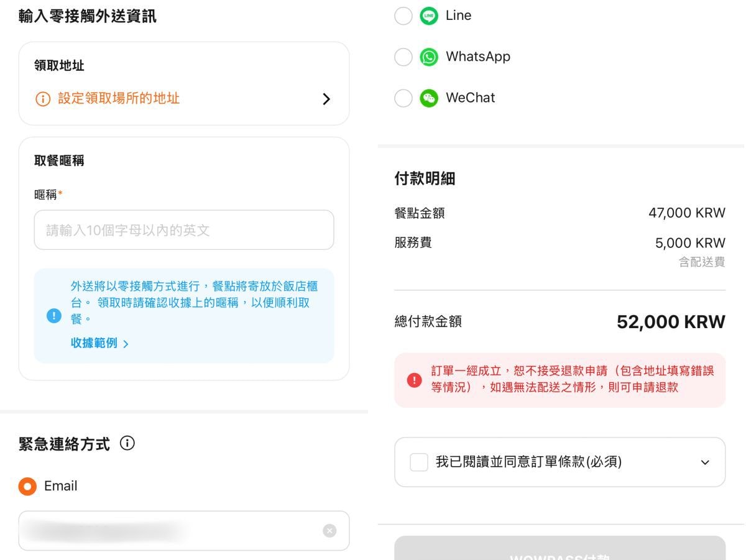This screenshot has height=560, width=746.
Task: Click the Line app icon
Action: 429,16
